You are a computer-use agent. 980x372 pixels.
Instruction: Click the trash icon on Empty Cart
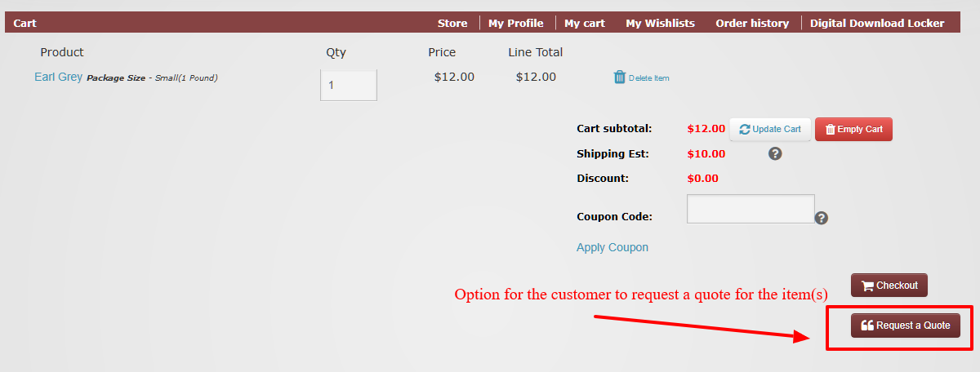tap(830, 129)
